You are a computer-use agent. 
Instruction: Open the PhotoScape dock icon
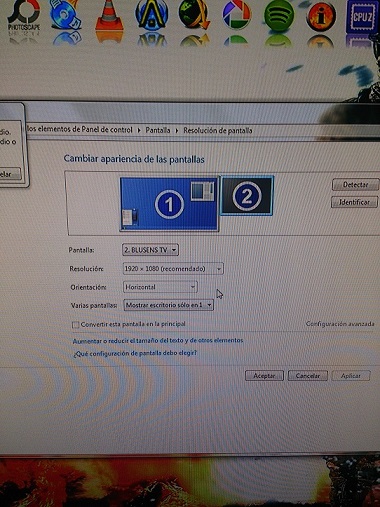click(x=24, y=16)
